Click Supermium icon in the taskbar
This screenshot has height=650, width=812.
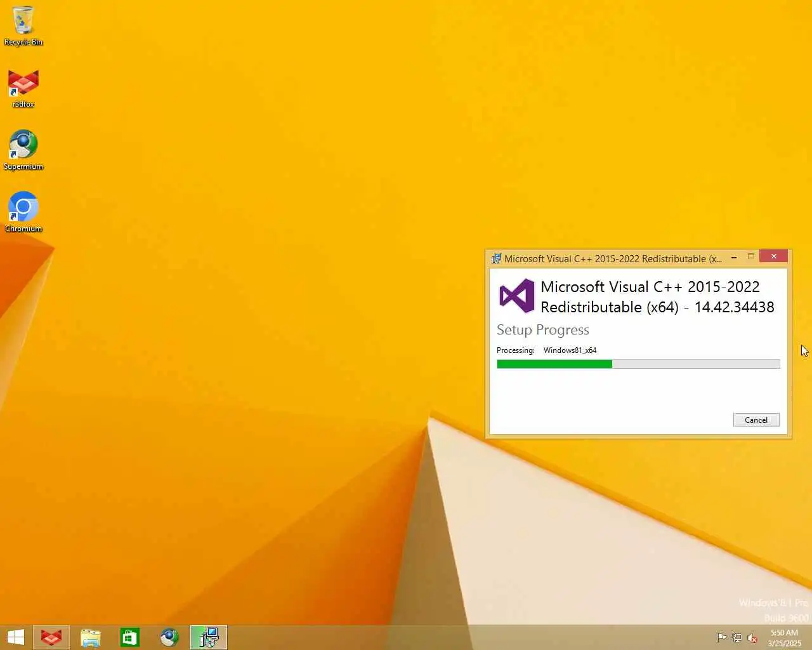169,637
